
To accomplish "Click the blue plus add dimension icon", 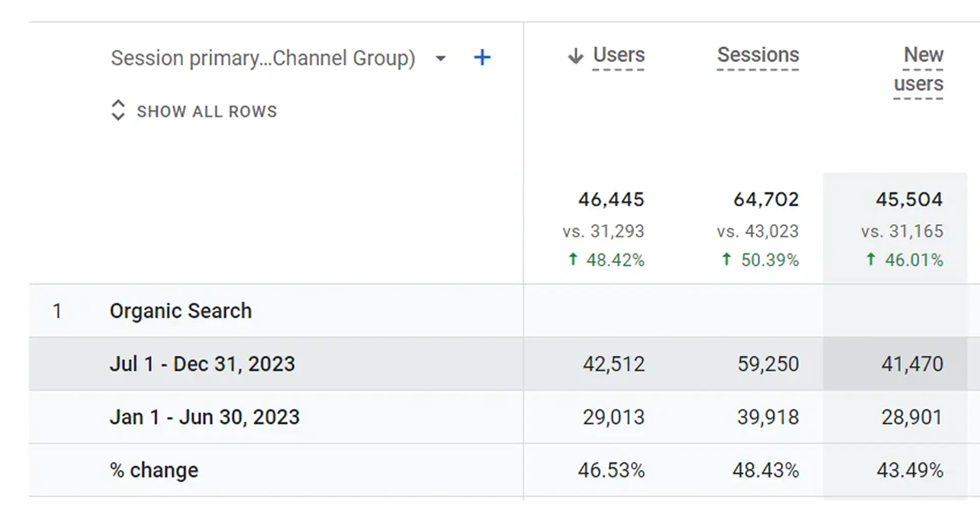I will click(482, 58).
